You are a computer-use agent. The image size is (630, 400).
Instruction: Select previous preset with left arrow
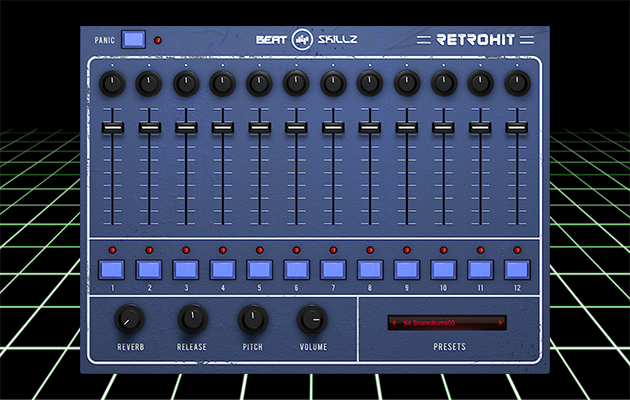(393, 323)
